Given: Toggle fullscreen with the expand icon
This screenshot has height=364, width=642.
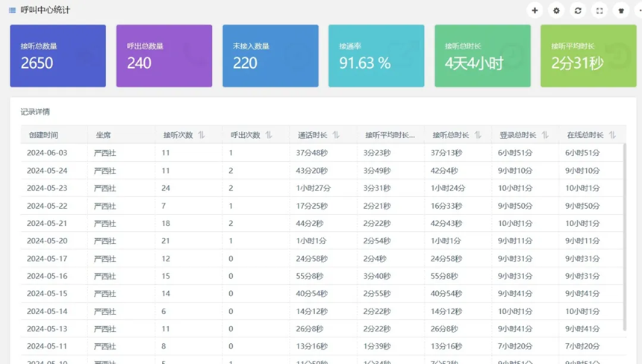Looking at the screenshot, I should point(599,10).
